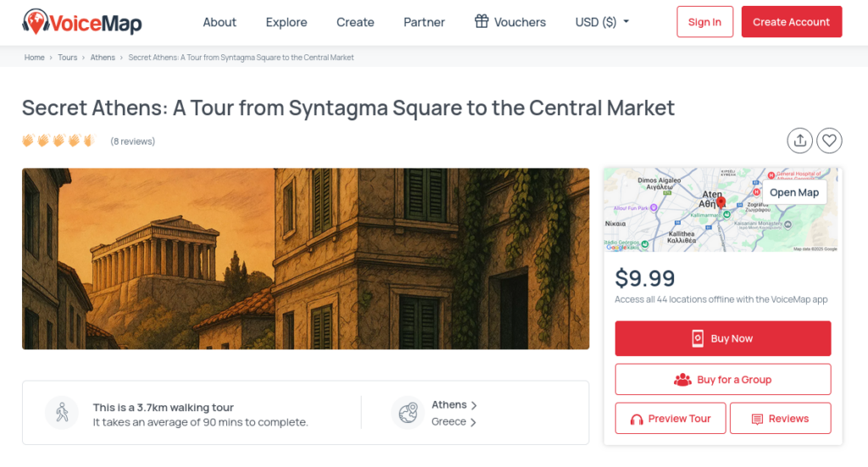Open the About menu item
Viewport: 868px width, 467px height.
pos(220,22)
